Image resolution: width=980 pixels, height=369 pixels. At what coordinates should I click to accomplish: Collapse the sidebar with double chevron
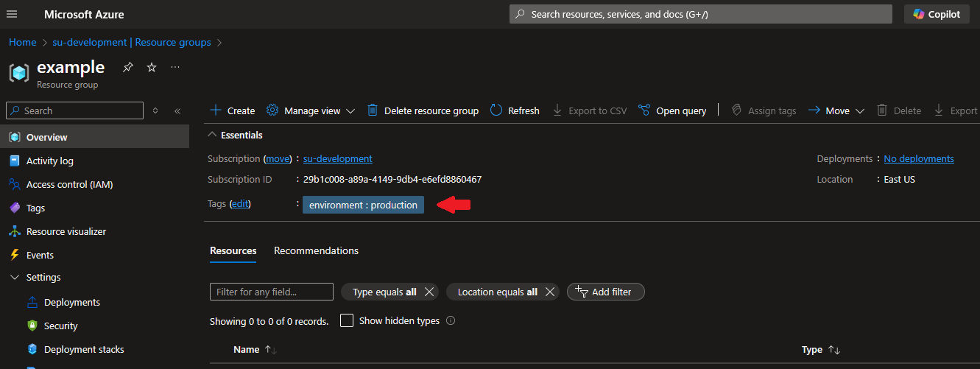(177, 110)
